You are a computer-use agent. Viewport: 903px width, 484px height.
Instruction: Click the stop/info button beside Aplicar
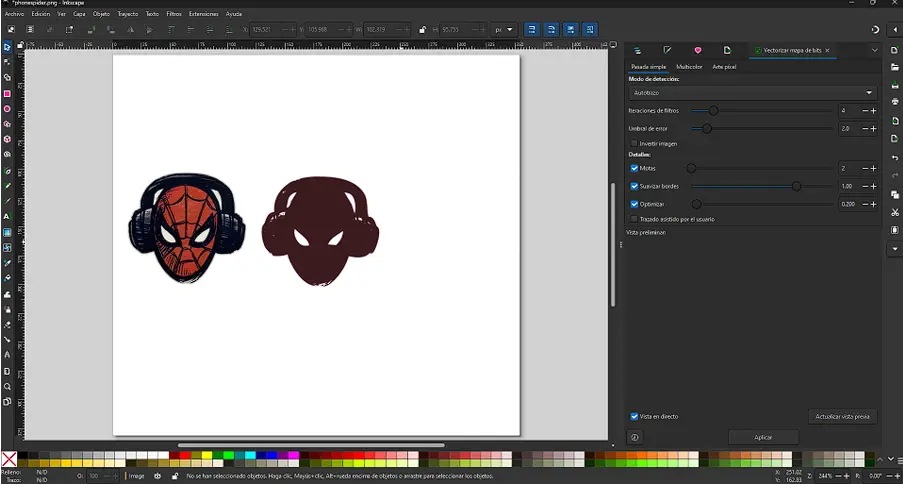point(634,437)
